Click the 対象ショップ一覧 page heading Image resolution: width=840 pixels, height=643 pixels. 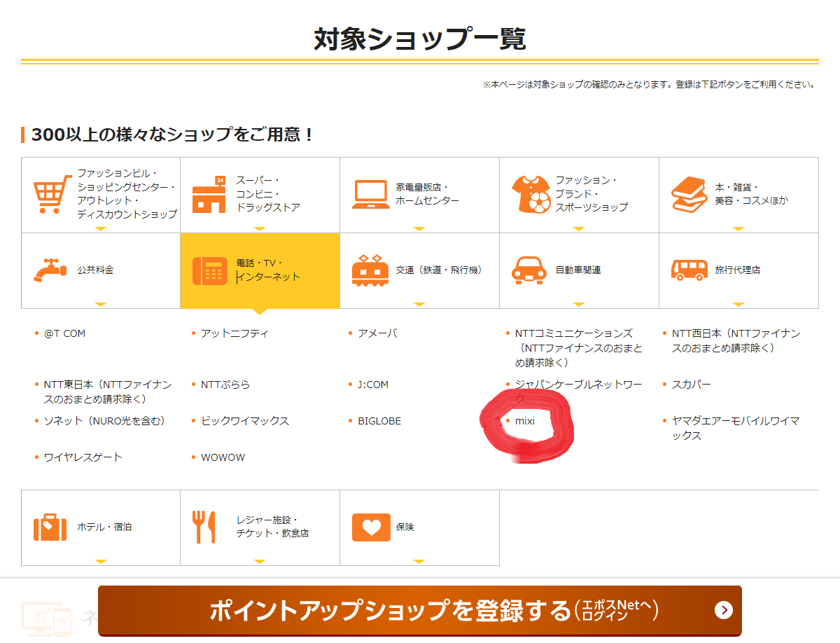click(420, 39)
